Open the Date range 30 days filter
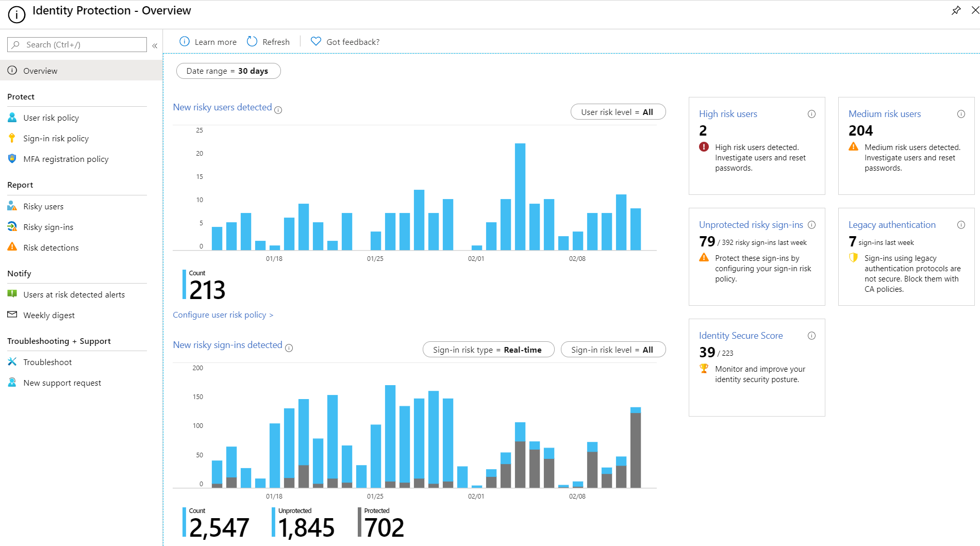 pyautogui.click(x=228, y=71)
